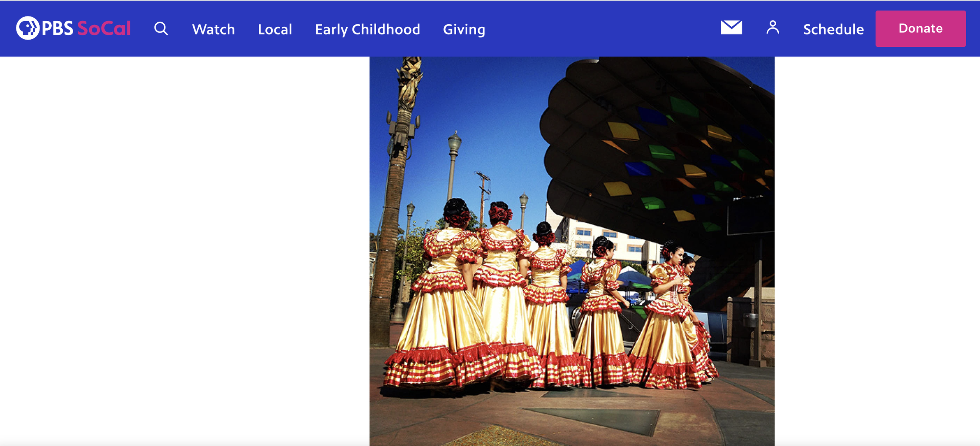The height and width of the screenshot is (446, 980).
Task: Expand the Early Childhood menu
Action: coord(367,29)
